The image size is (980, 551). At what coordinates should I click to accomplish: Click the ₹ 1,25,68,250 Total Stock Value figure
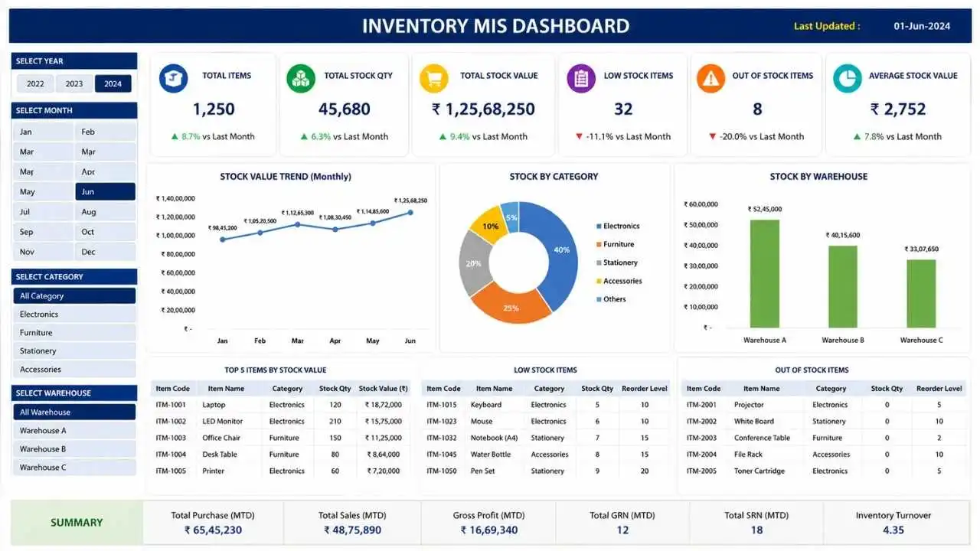(x=483, y=109)
